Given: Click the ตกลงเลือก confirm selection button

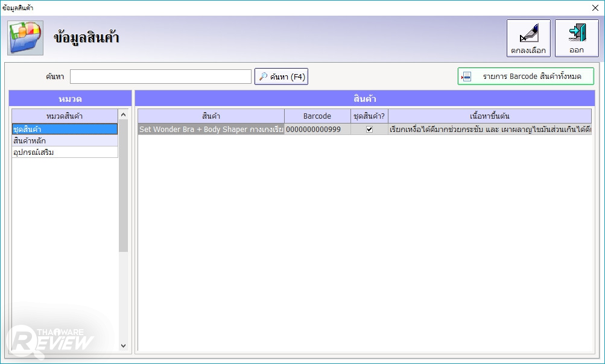Looking at the screenshot, I should point(528,38).
